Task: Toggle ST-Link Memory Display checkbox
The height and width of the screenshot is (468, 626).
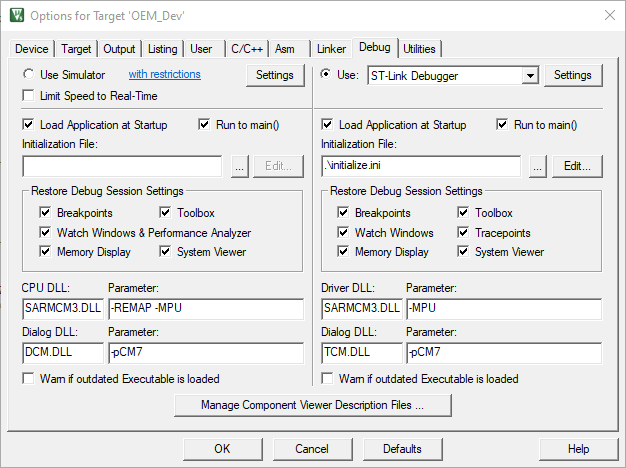Action: 343,252
